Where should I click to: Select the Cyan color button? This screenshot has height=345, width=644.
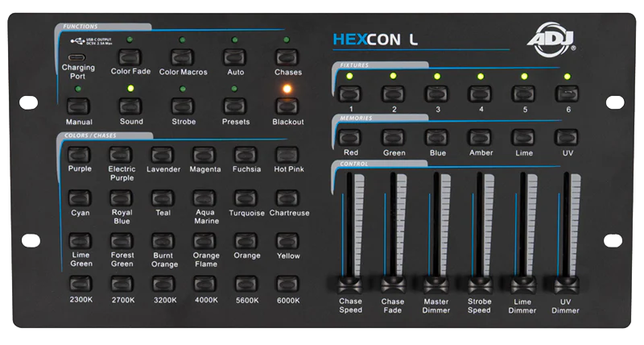click(79, 198)
